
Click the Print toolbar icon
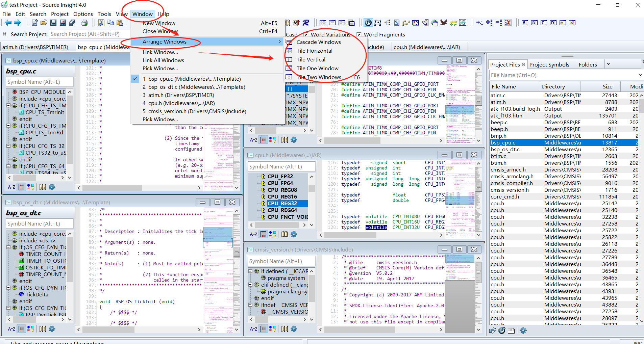coord(84,23)
